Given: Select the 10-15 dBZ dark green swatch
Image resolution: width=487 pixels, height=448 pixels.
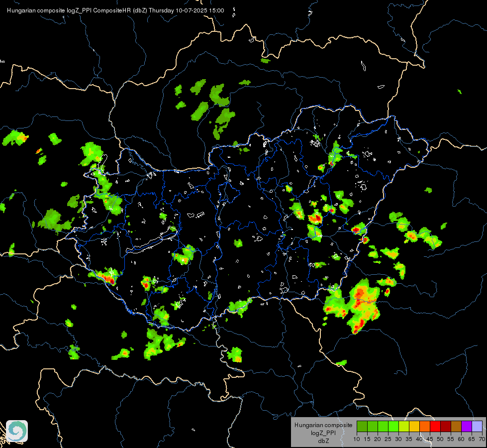Looking at the screenshot, I should tap(362, 426).
